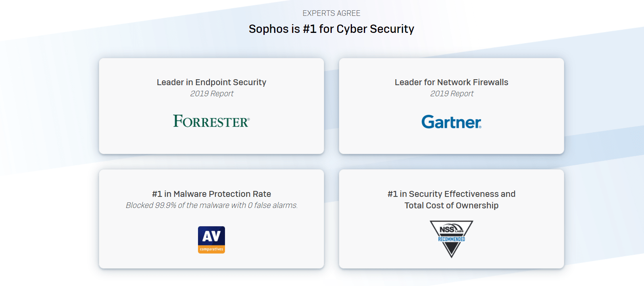644x286 pixels.
Task: Click the orange comparatives strip on AV badge
Action: click(211, 250)
